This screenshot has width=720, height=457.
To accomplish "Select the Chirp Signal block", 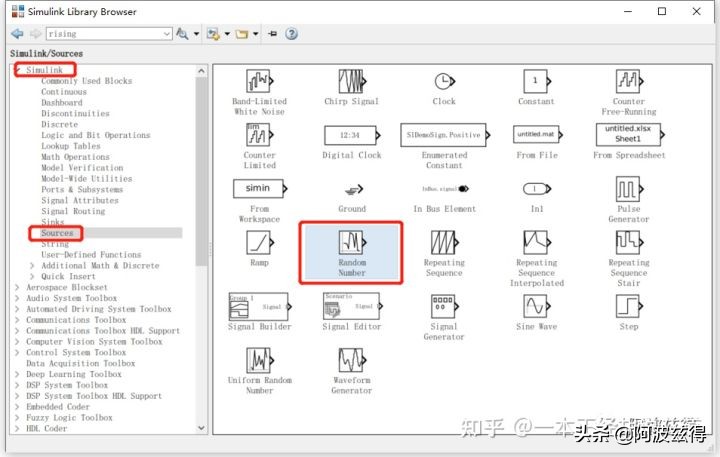I will point(352,82).
